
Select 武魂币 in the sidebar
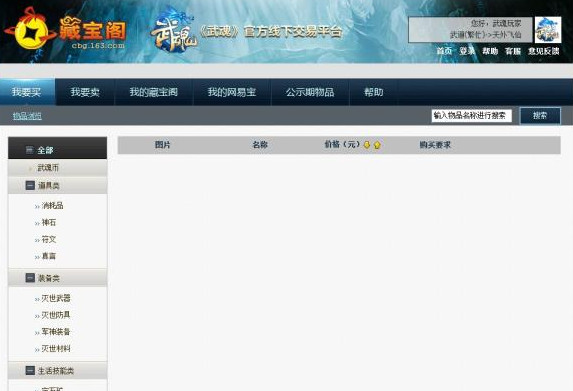pyautogui.click(x=48, y=168)
